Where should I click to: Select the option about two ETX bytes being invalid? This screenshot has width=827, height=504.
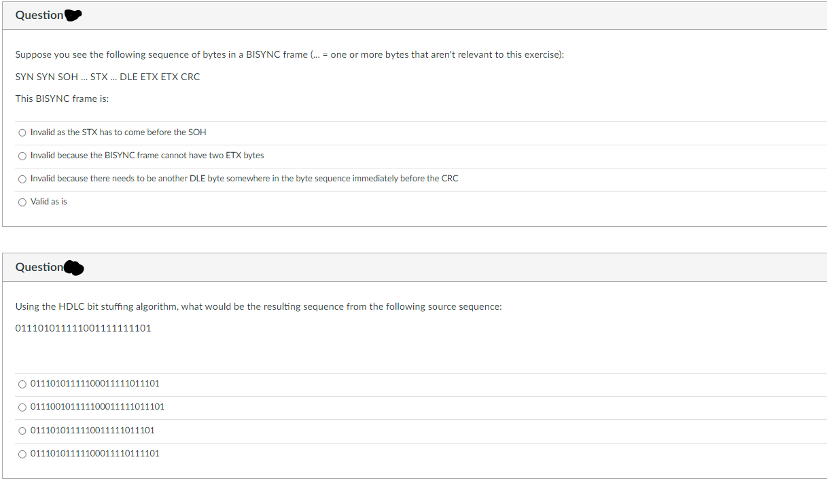147,155
